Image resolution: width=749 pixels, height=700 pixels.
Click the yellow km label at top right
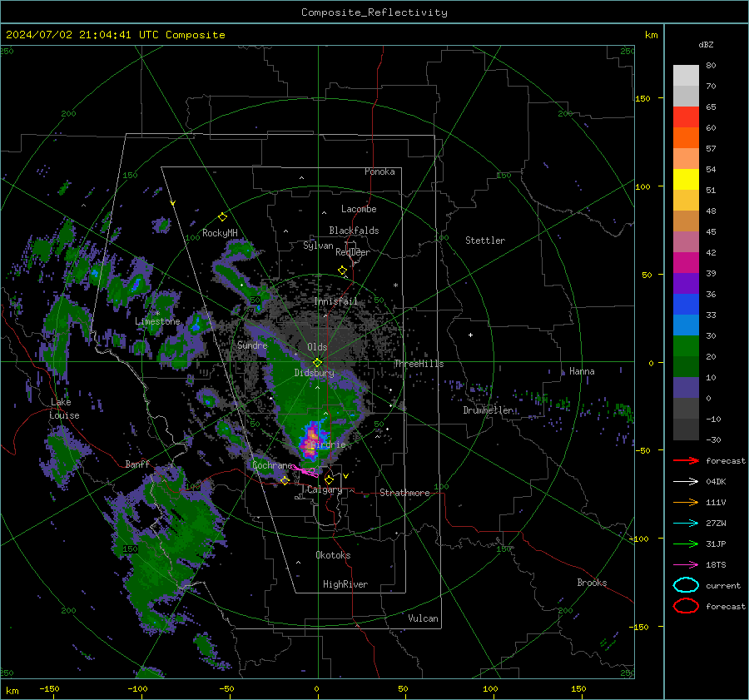pyautogui.click(x=651, y=35)
